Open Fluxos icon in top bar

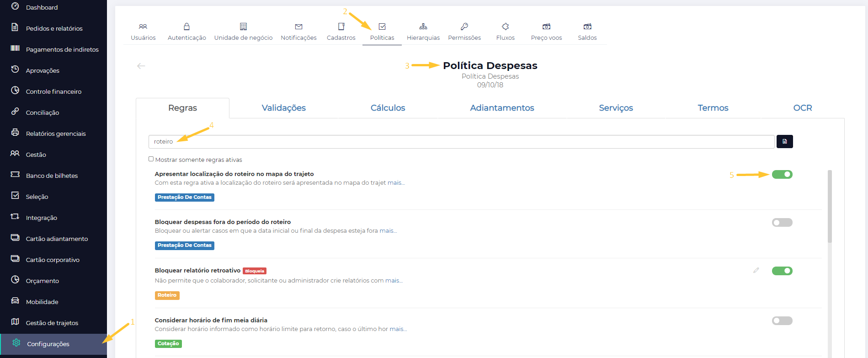[x=505, y=27]
